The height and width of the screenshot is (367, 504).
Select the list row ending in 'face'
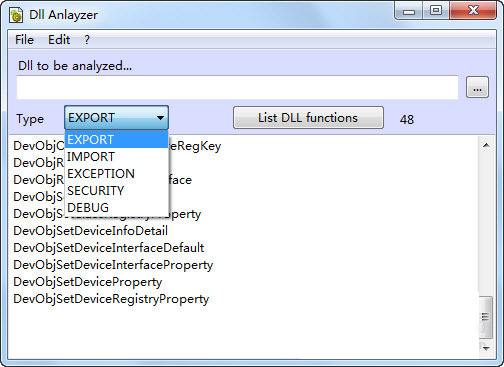[102, 180]
